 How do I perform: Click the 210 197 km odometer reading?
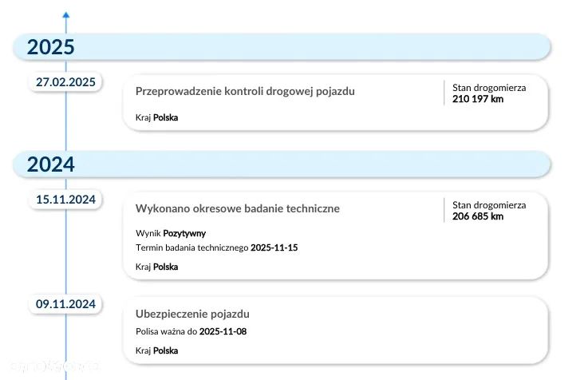pos(478,99)
